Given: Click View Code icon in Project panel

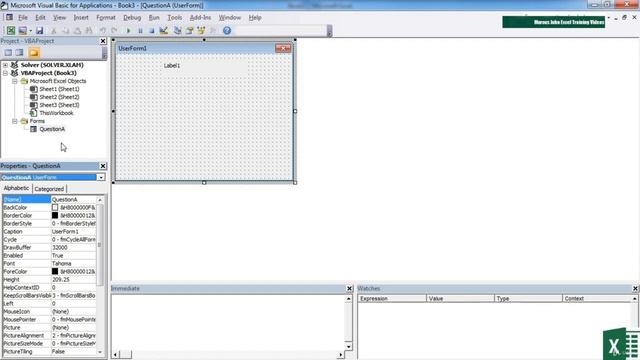Looking at the screenshot, I should coord(8,53).
